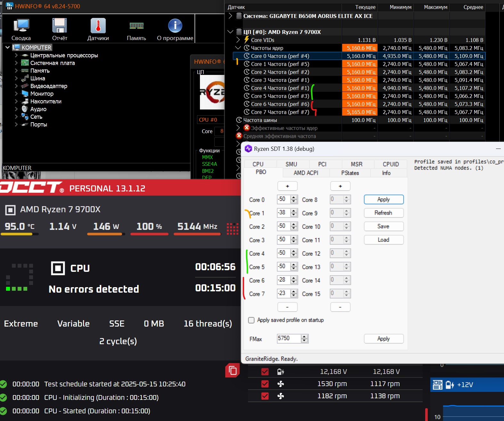Open the Отчёт report floppy icon

pos(60,26)
